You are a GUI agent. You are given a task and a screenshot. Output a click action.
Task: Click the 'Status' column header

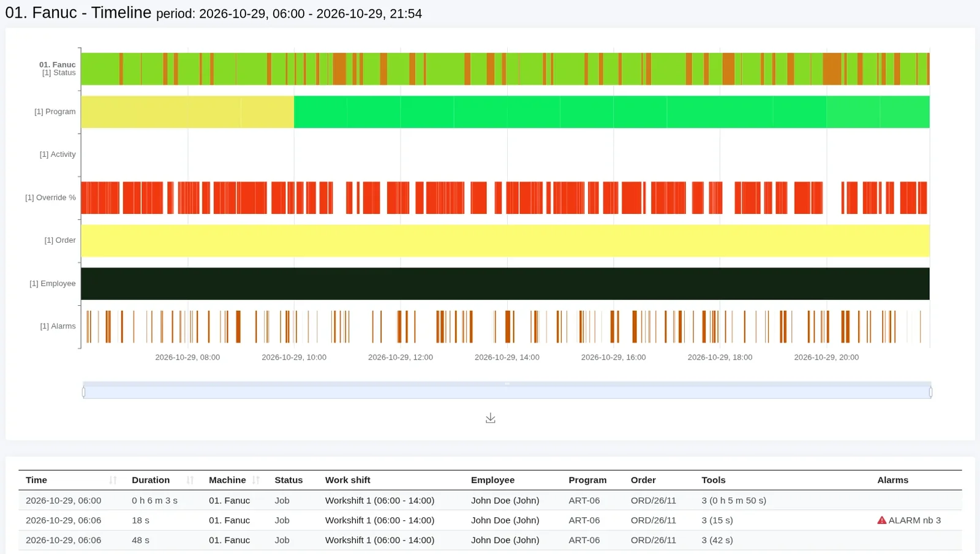pyautogui.click(x=288, y=480)
